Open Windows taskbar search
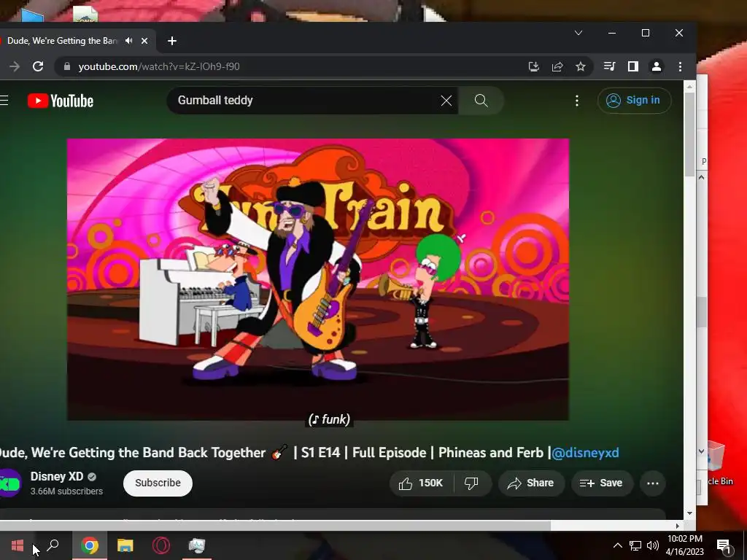 (x=53, y=545)
